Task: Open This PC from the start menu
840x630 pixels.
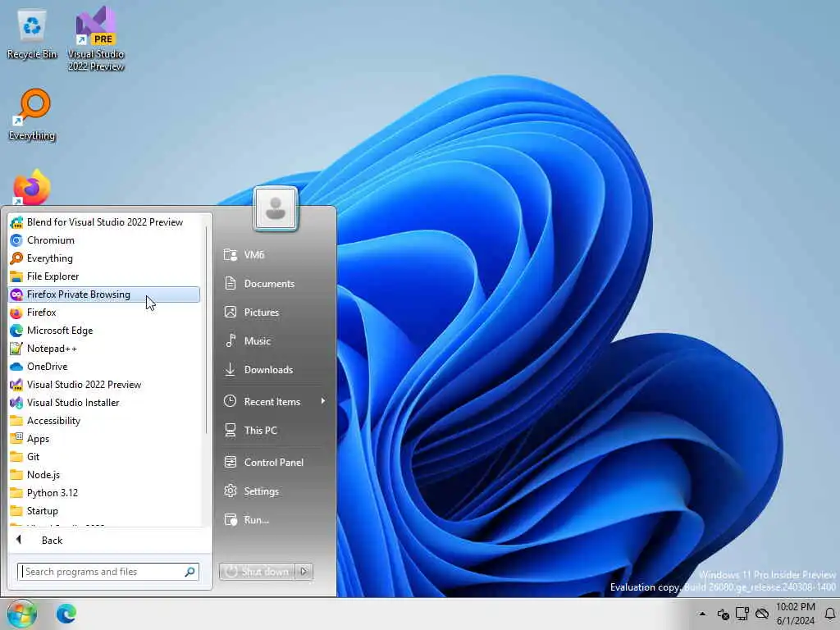Action: coord(276,431)
